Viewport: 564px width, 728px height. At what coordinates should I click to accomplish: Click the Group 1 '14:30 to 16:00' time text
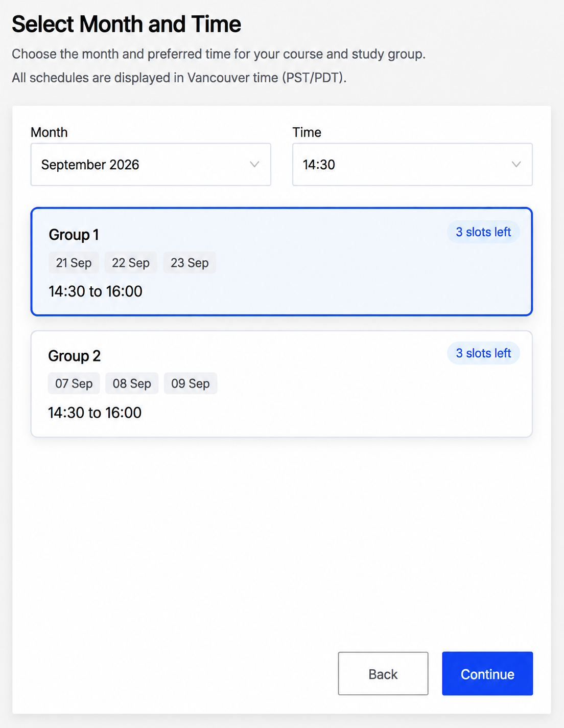[96, 291]
